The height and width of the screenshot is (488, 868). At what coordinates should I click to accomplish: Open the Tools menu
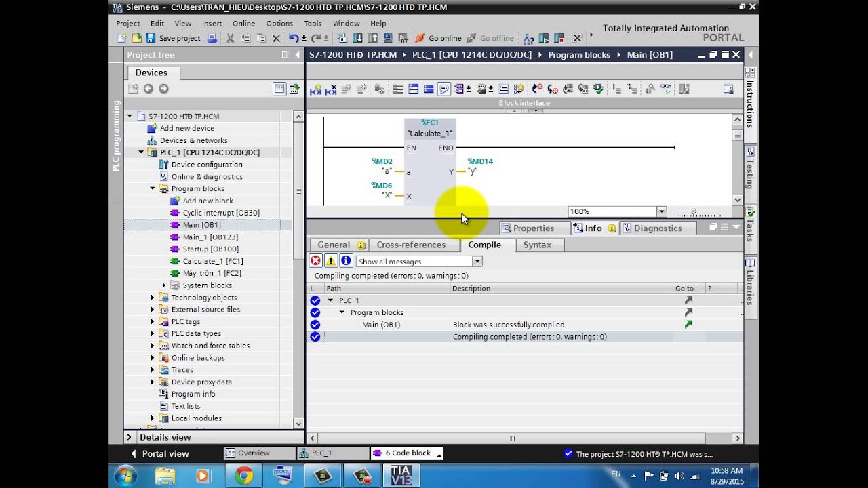[x=313, y=23]
